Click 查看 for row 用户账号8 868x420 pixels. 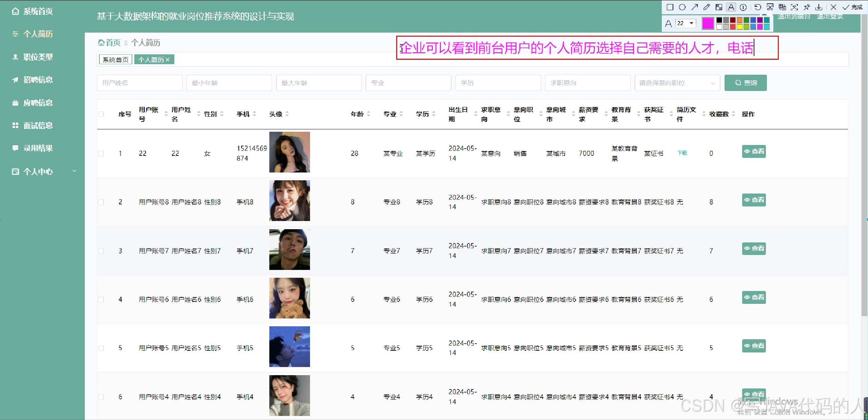[x=754, y=200]
